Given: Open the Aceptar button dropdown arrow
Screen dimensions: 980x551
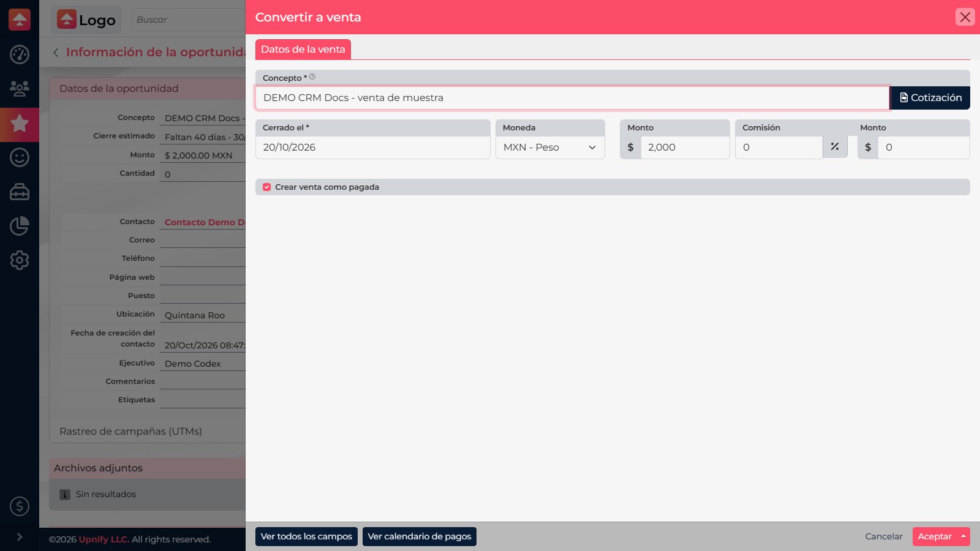Looking at the screenshot, I should coord(963,536).
